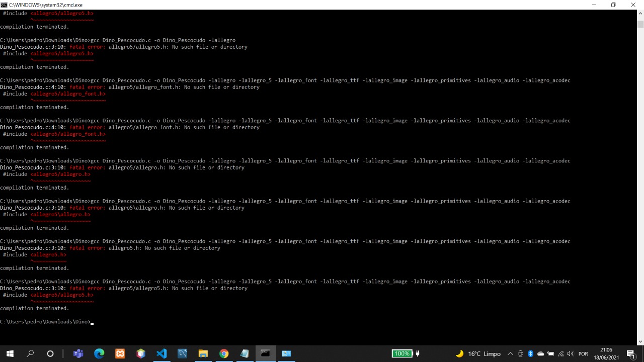Open File Explorer from the taskbar
Viewport: 644px width, 362px height.
coord(203,353)
